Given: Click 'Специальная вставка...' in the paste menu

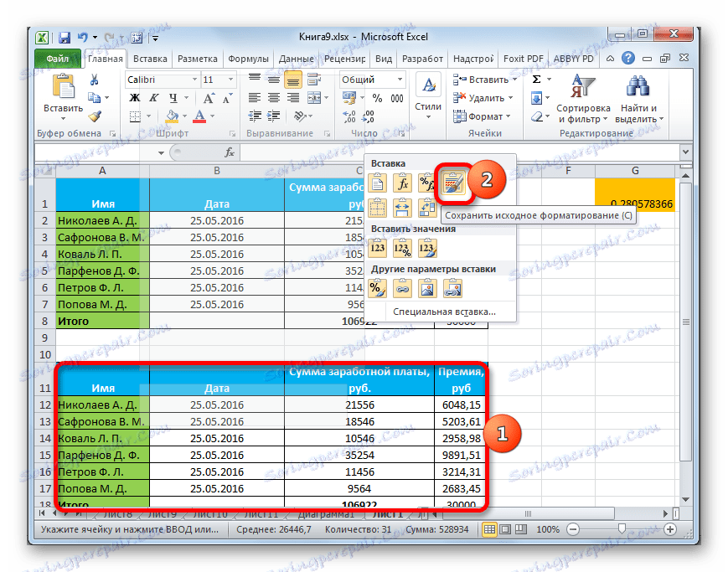Looking at the screenshot, I should coord(444,312).
